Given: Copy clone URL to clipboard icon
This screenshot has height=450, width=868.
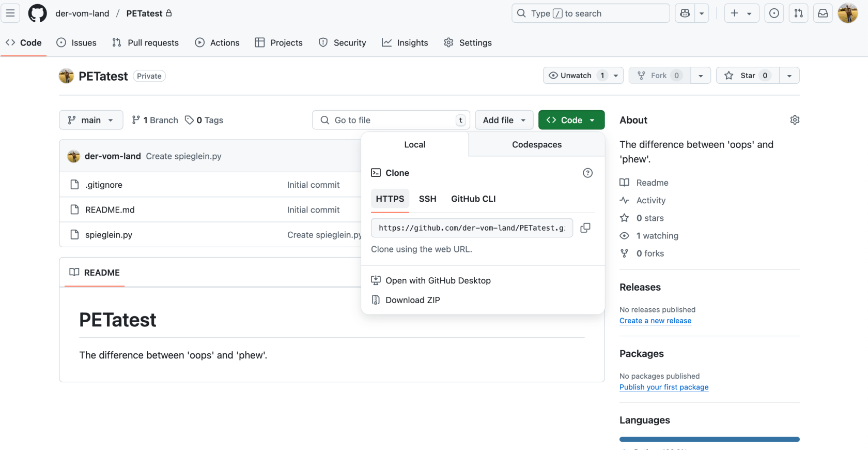Looking at the screenshot, I should 585,228.
